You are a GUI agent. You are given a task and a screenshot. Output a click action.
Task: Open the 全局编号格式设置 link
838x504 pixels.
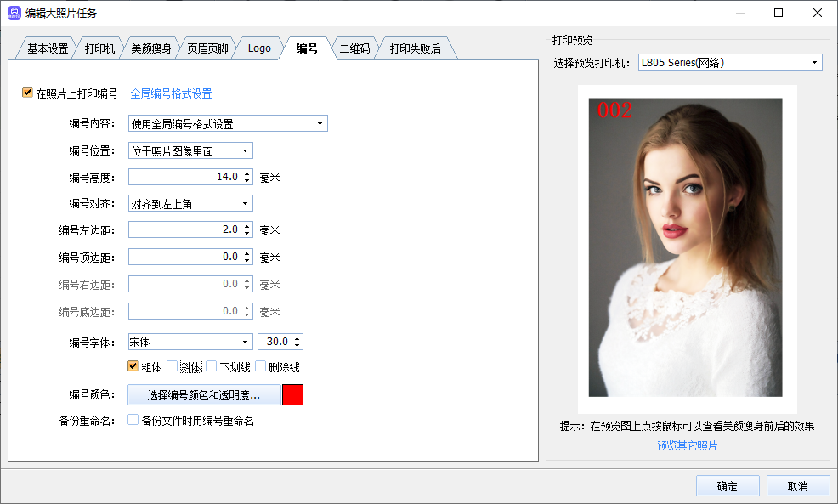(171, 93)
